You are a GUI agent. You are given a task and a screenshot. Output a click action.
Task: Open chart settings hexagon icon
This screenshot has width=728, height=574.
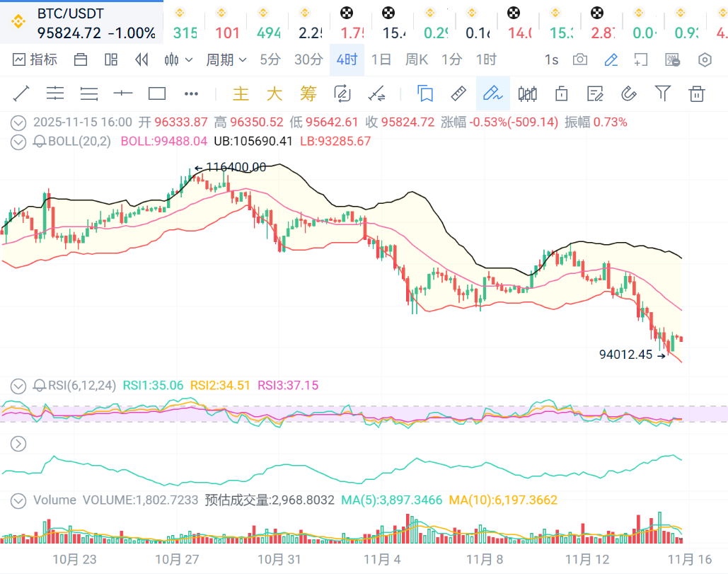click(705, 60)
